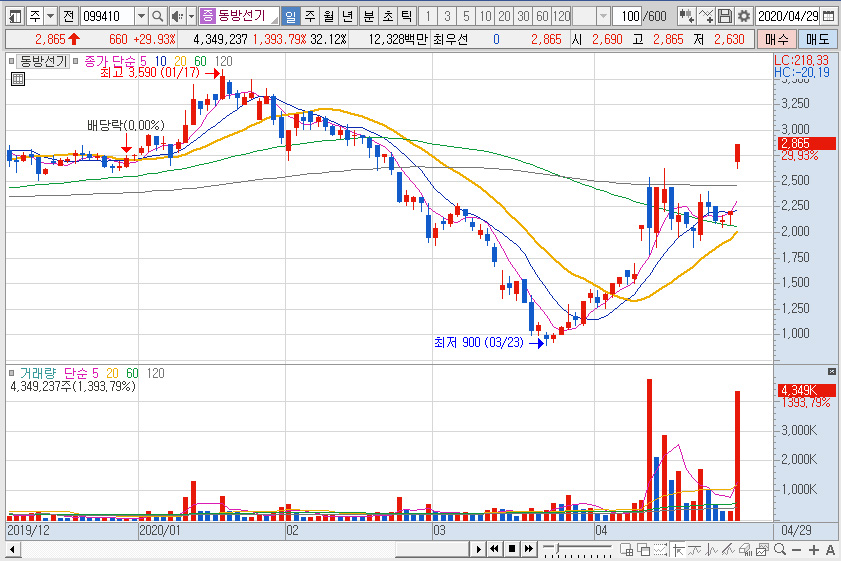The width and height of the screenshot is (841, 561).
Task: Select the second 초 chart type
Action: pos(388,16)
